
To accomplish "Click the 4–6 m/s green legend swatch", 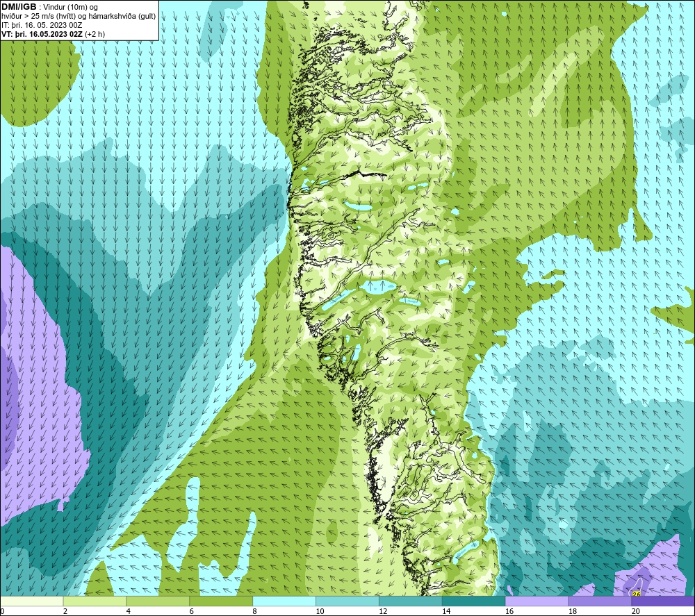I will click(x=158, y=601).
